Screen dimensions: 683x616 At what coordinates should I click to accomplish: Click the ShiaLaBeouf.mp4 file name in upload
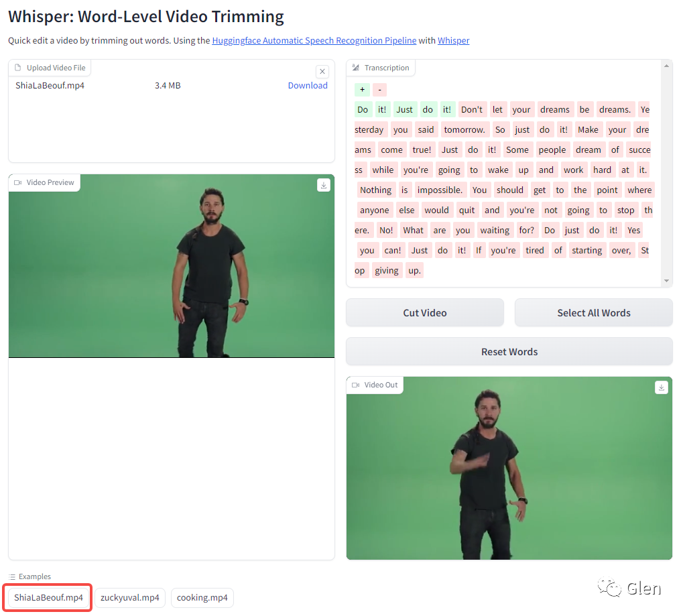click(x=50, y=85)
